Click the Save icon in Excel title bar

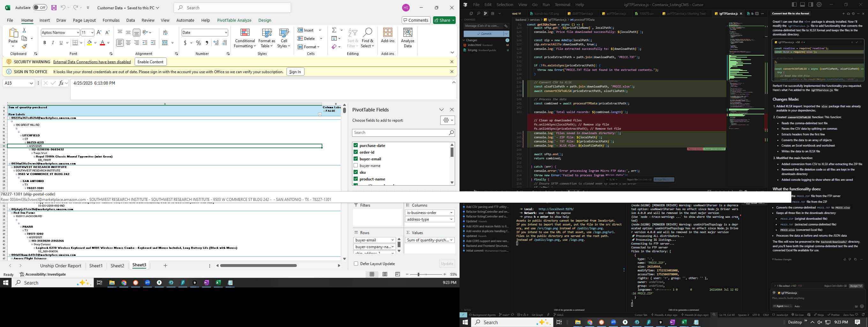tap(54, 7)
